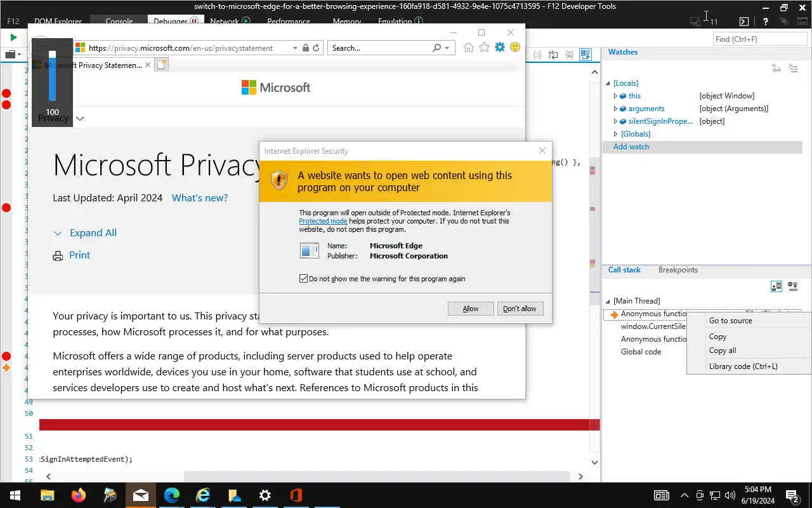Viewport: 812px width, 508px height.
Task: Open a new tab in Internet Explorer
Action: pos(161,65)
